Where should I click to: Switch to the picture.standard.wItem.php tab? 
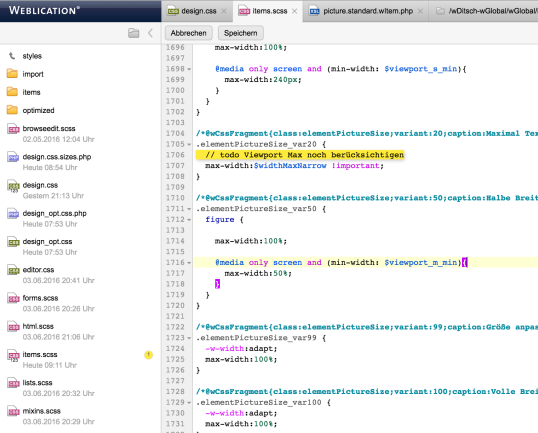(x=366, y=11)
